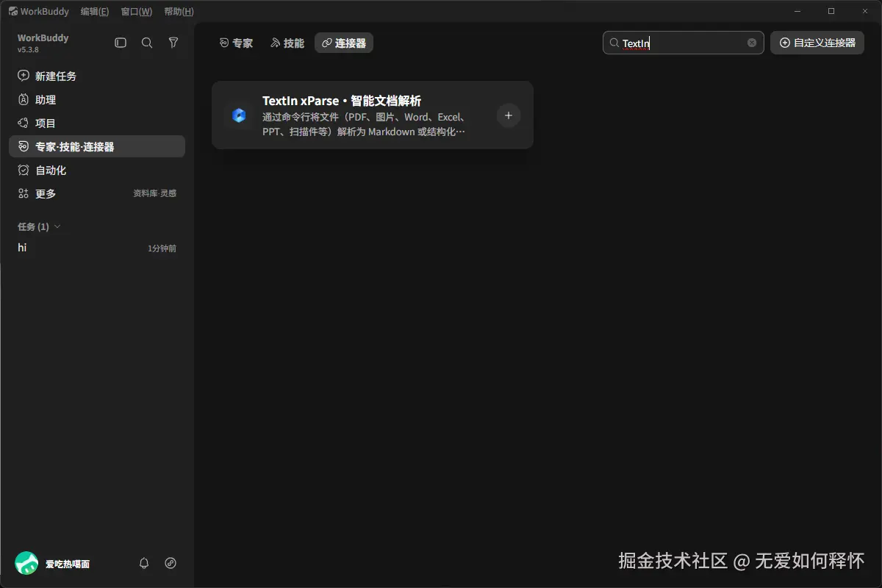Click the filter icon beside search
The image size is (882, 588).
click(x=173, y=43)
